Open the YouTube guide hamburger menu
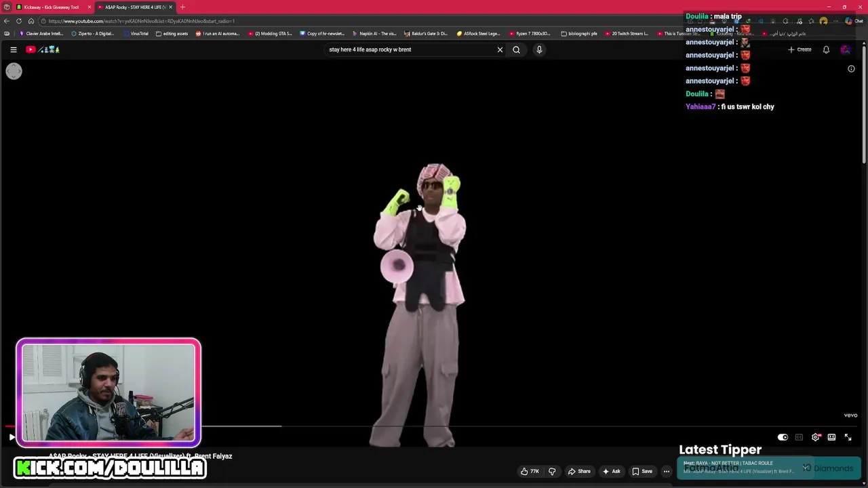The width and height of the screenshot is (868, 488). click(x=13, y=49)
